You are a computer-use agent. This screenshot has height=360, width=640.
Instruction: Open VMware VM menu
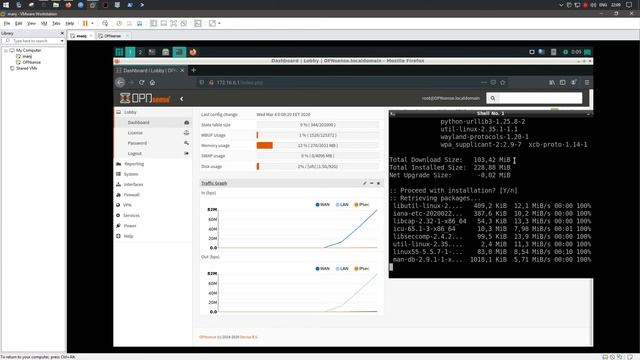pyautogui.click(x=44, y=24)
